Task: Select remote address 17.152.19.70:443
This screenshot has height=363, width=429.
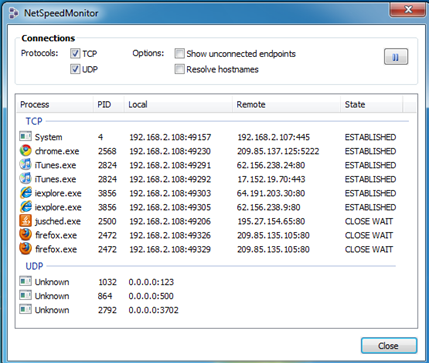Action: pyautogui.click(x=271, y=179)
